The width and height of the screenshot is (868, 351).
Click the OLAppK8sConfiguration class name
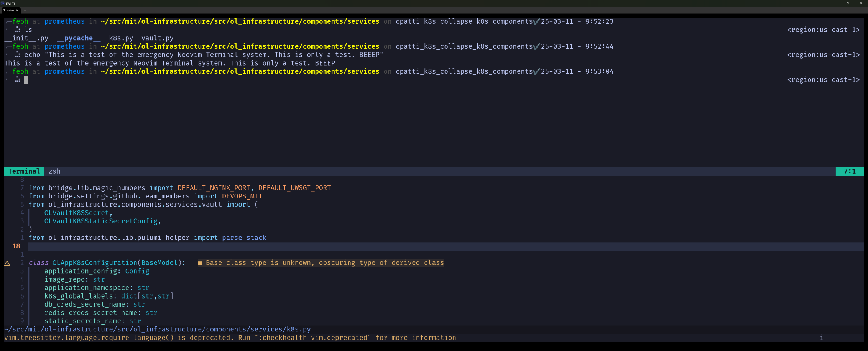(95, 263)
